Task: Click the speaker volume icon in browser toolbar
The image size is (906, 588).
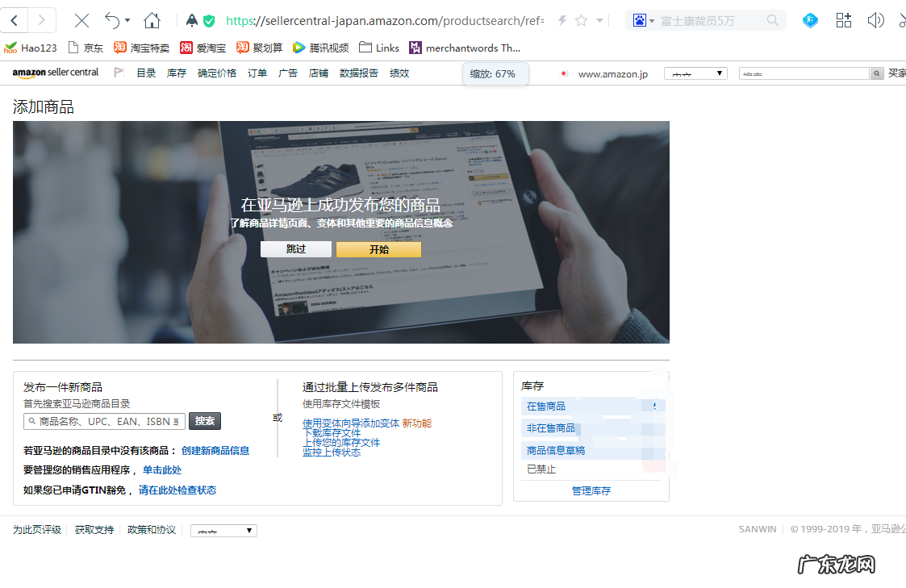Action: 876,21
